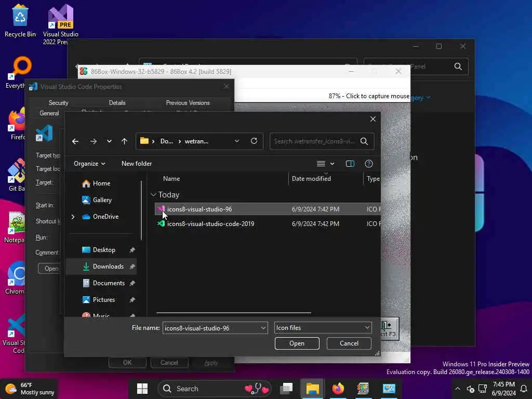
Task: Refresh the folder view
Action: click(x=254, y=141)
